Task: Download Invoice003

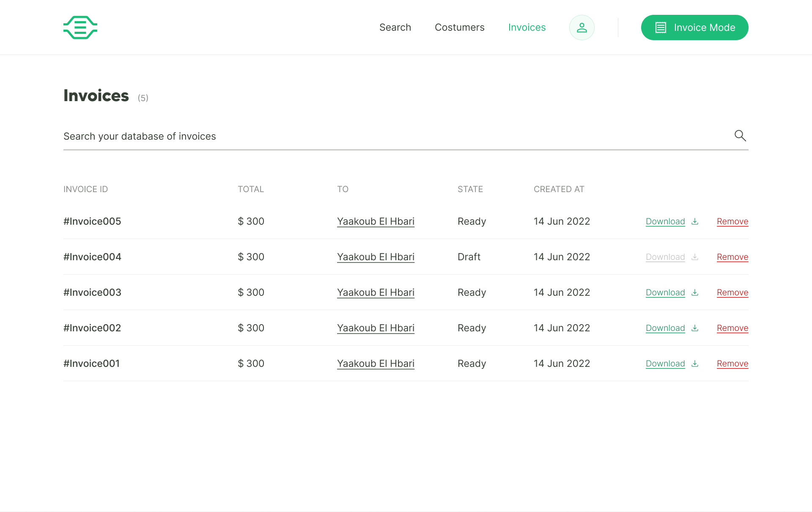Action: [x=665, y=292]
